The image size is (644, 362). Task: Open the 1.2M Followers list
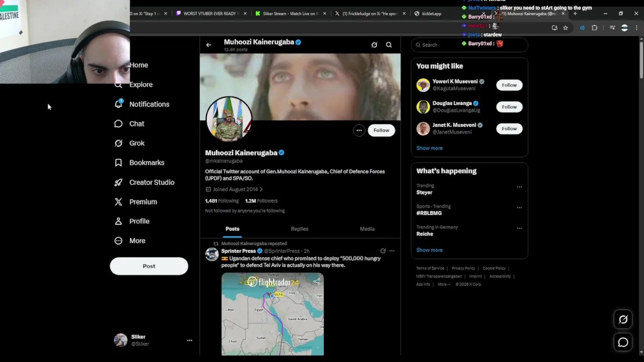261,201
